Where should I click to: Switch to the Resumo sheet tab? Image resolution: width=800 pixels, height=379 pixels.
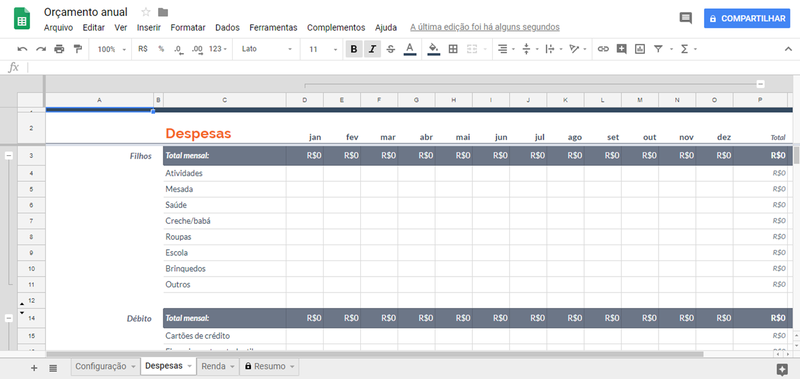[269, 366]
